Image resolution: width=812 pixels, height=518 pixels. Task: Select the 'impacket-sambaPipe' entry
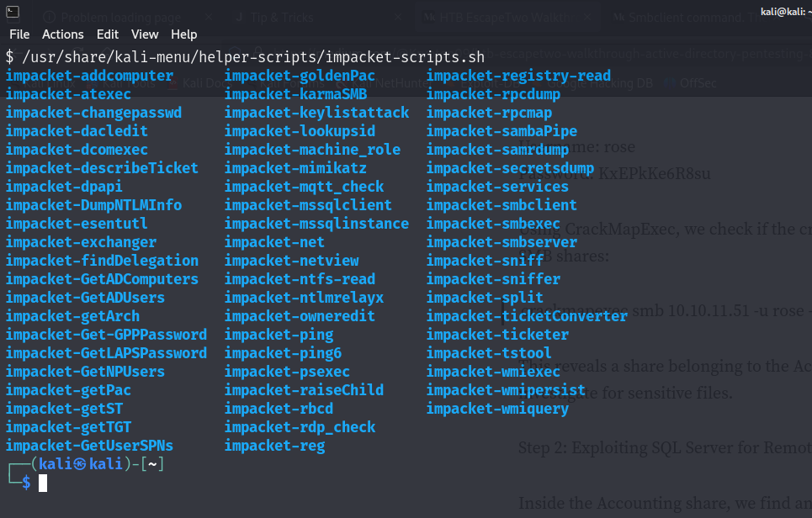click(502, 131)
